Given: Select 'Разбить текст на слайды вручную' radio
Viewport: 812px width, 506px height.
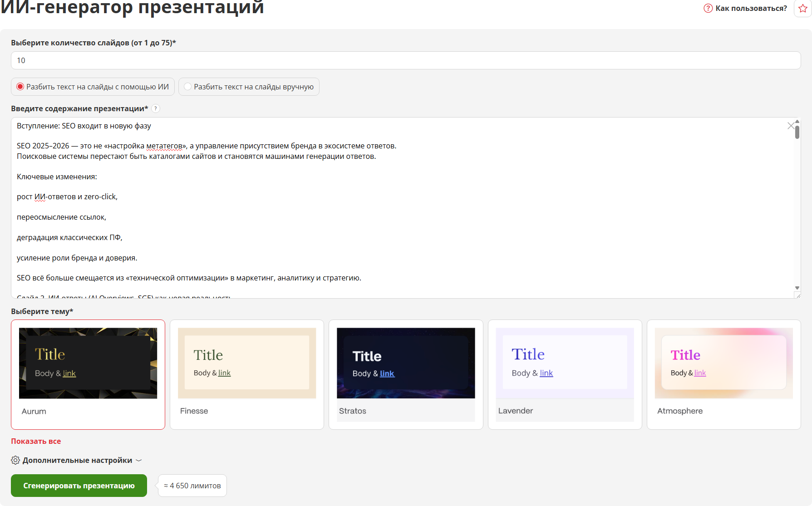Looking at the screenshot, I should click(x=188, y=87).
